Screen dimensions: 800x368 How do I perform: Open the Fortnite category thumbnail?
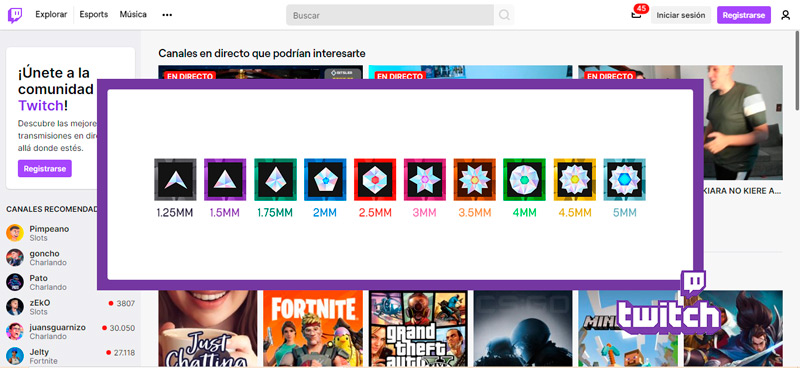[x=313, y=328]
